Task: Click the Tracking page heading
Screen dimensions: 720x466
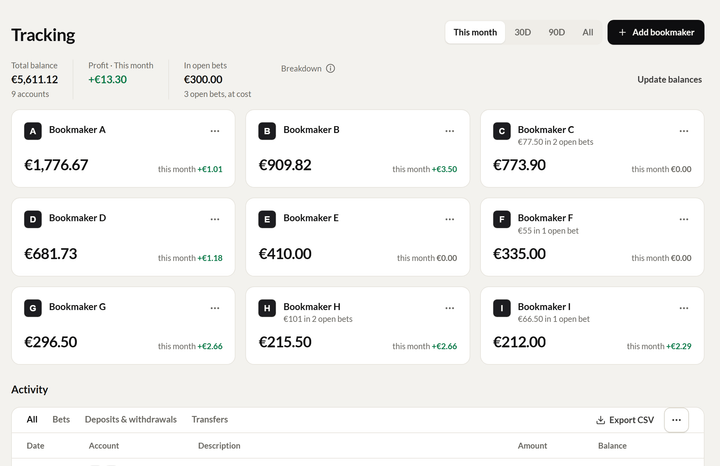Action: coord(43,35)
